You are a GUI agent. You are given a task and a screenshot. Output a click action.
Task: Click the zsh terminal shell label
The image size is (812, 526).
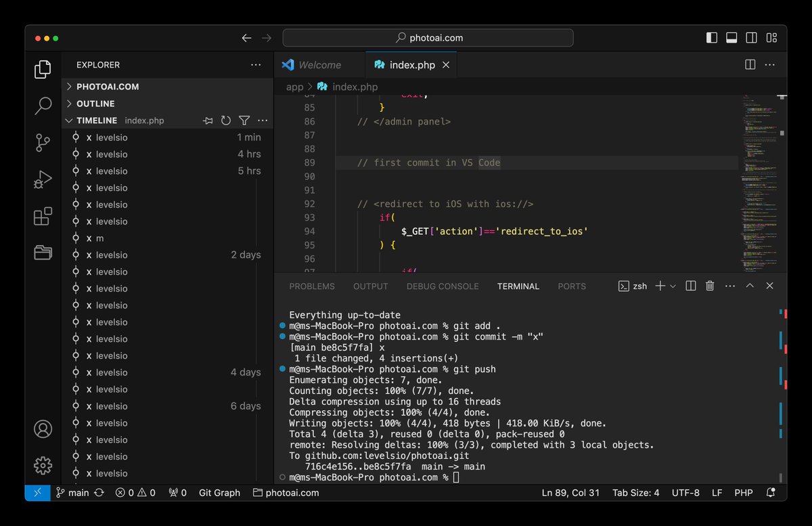click(633, 286)
